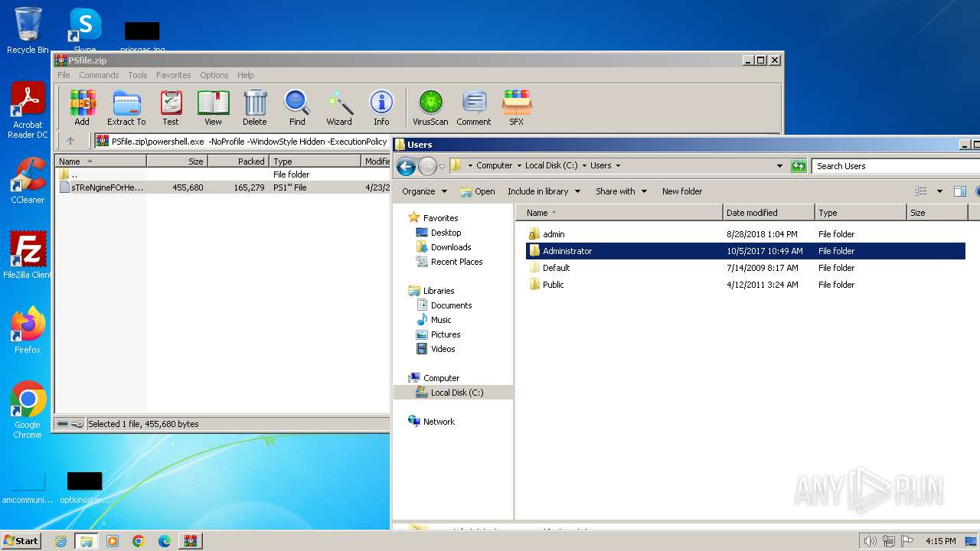The image size is (980, 551).
Task: Open the archive Comment tool
Action: click(474, 108)
